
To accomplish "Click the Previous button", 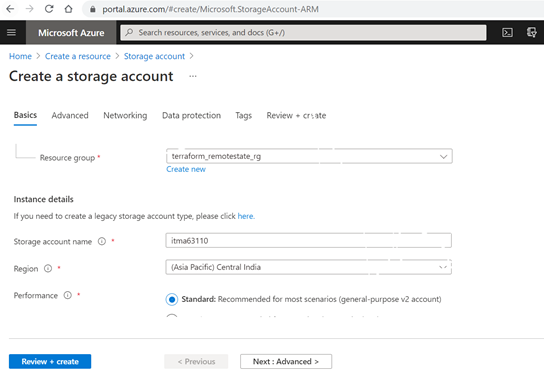I will (x=196, y=362).
